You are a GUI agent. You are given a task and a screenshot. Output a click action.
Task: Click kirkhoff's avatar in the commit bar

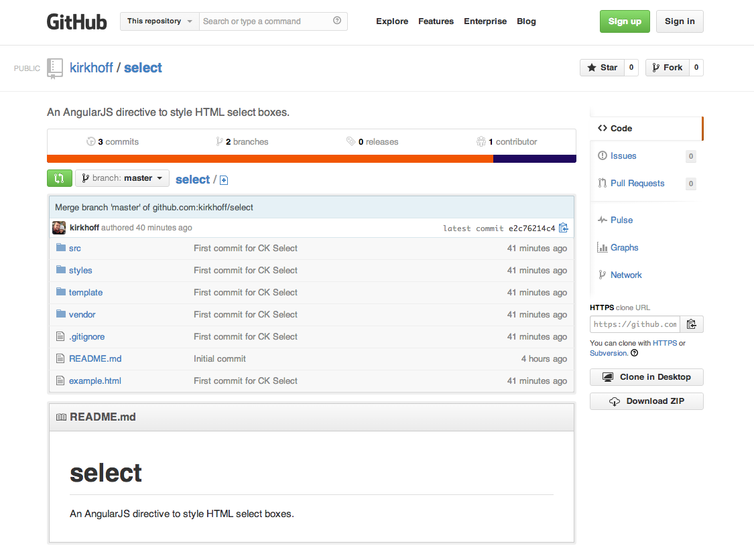tap(59, 228)
